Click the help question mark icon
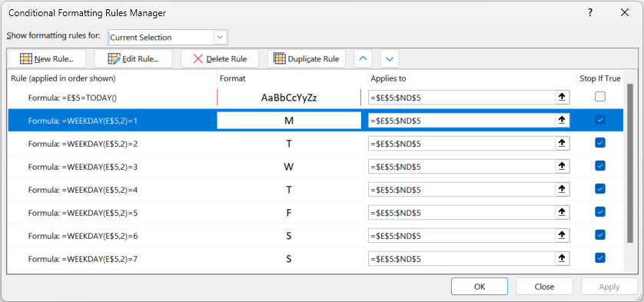The height and width of the screenshot is (302, 644). tap(590, 13)
